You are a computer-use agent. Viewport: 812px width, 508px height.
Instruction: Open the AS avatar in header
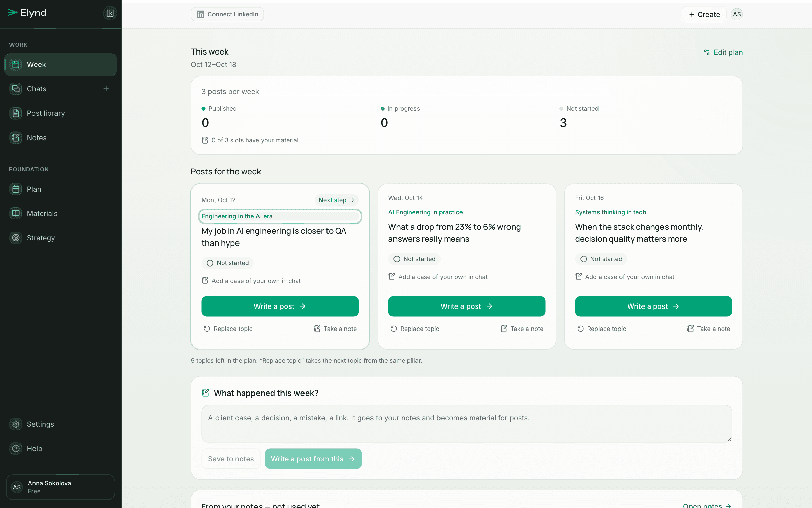[737, 14]
